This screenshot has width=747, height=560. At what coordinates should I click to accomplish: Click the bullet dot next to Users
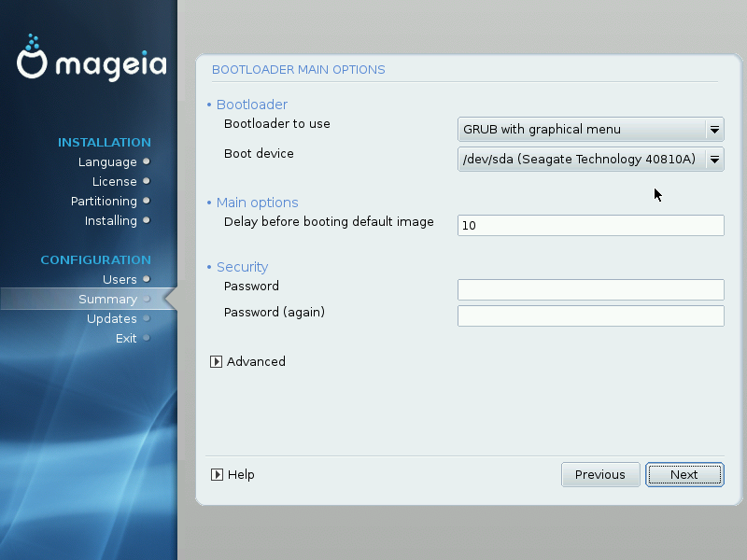(x=147, y=279)
